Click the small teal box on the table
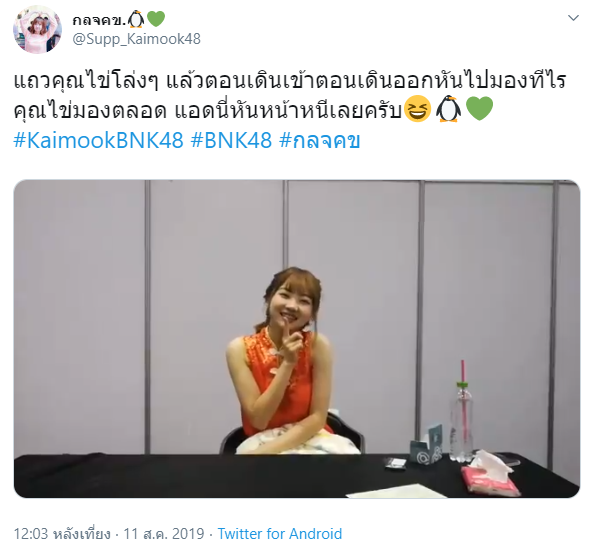593x550 pixels. 427,446
